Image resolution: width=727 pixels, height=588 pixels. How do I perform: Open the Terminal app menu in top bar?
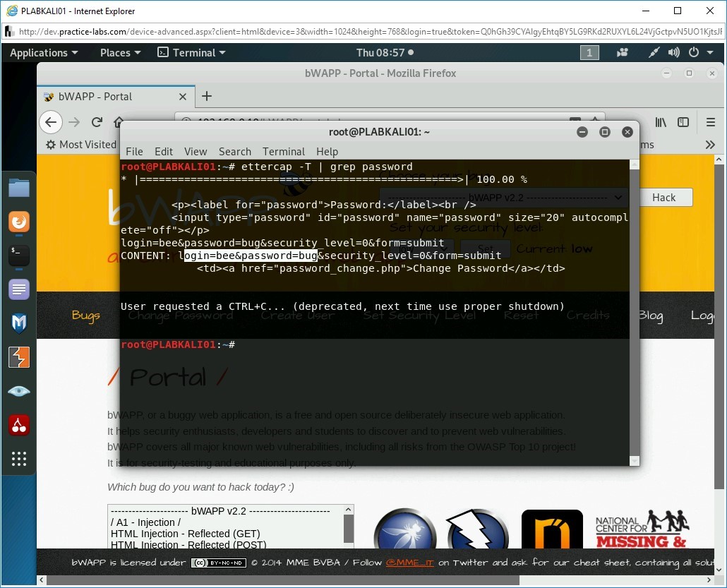[191, 53]
